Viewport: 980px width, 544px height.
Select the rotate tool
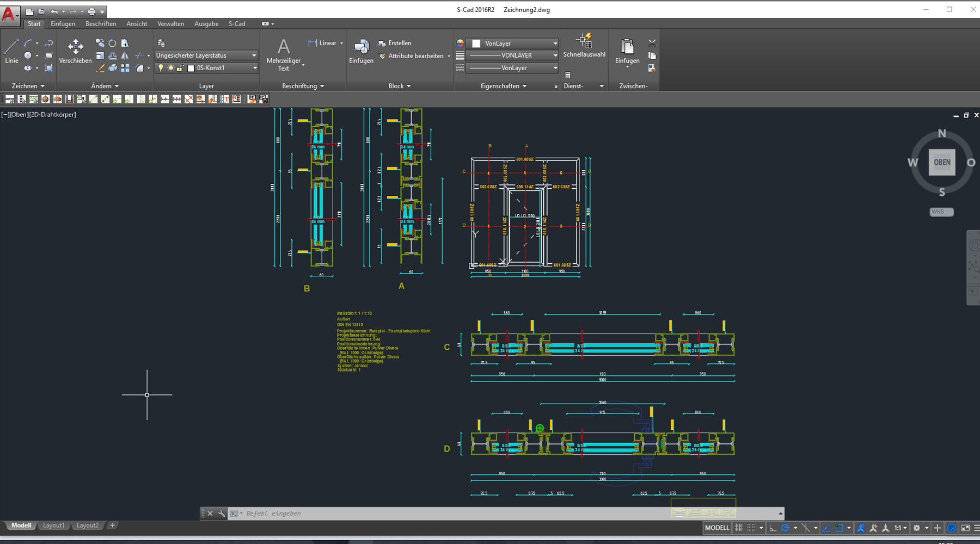click(112, 42)
